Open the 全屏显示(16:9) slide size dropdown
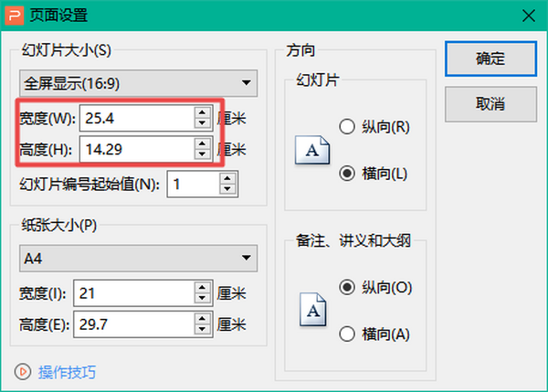 (x=139, y=83)
